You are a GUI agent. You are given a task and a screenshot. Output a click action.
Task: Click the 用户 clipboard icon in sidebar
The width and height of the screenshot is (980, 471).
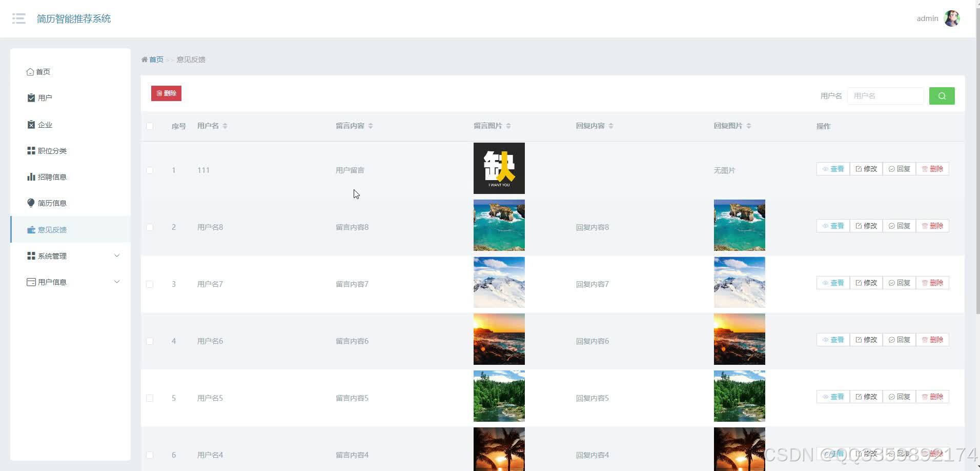[31, 97]
